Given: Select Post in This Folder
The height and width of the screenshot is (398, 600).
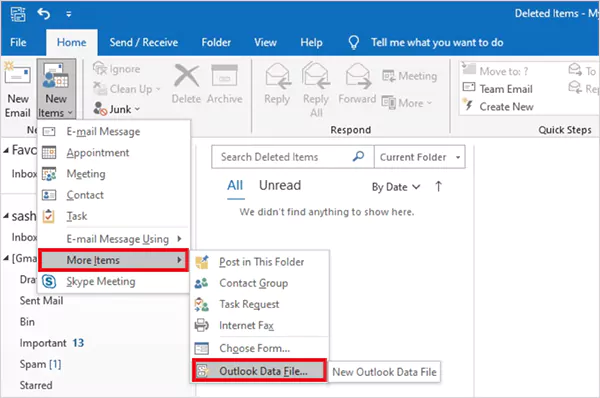Looking at the screenshot, I should [x=260, y=262].
